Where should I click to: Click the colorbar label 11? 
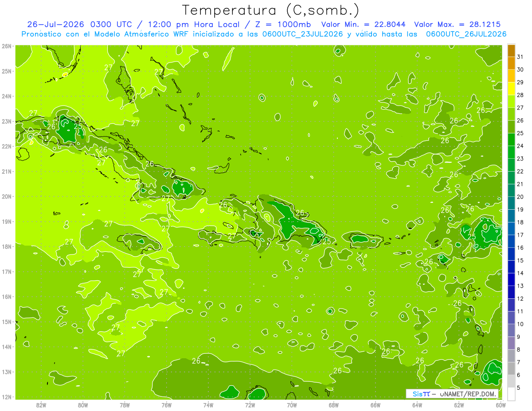point(520,311)
